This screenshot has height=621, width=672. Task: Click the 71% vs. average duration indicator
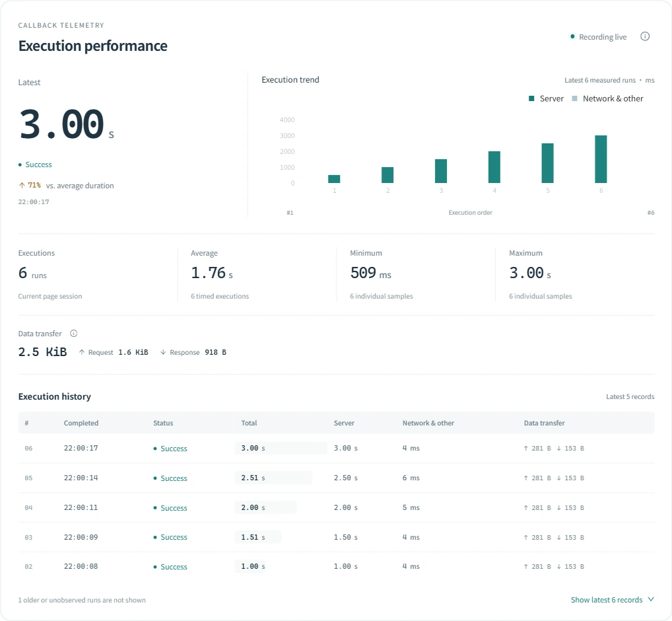[x=66, y=185]
